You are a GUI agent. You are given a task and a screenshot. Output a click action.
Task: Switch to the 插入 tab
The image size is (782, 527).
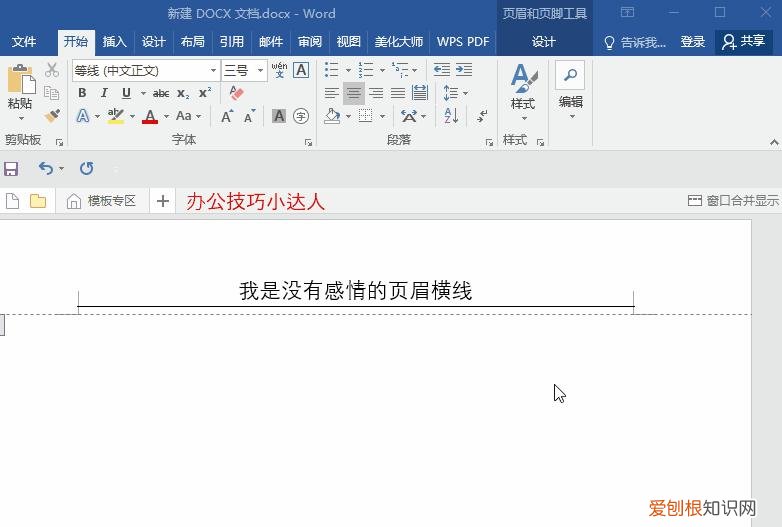(x=115, y=42)
